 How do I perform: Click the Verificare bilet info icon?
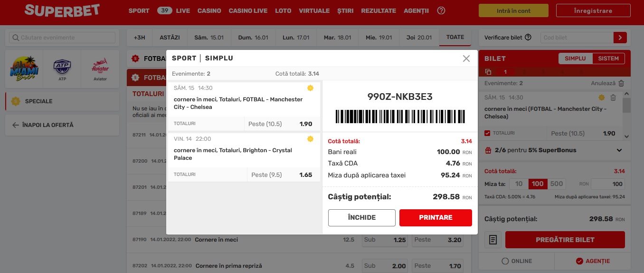pos(528,38)
